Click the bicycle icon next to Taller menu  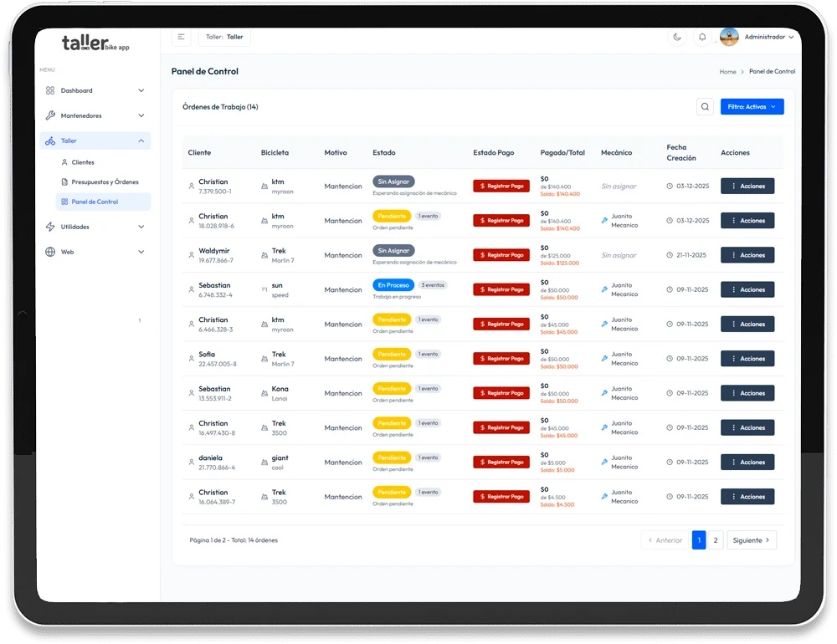click(50, 141)
